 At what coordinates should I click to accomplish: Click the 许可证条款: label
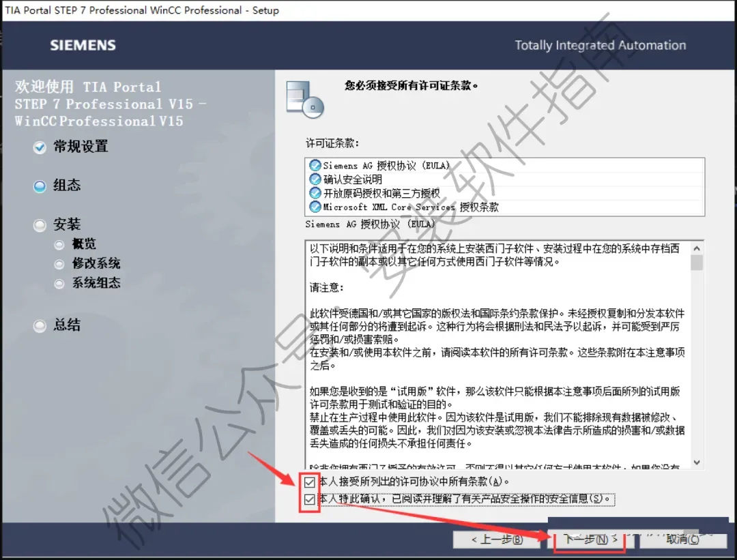(x=332, y=143)
